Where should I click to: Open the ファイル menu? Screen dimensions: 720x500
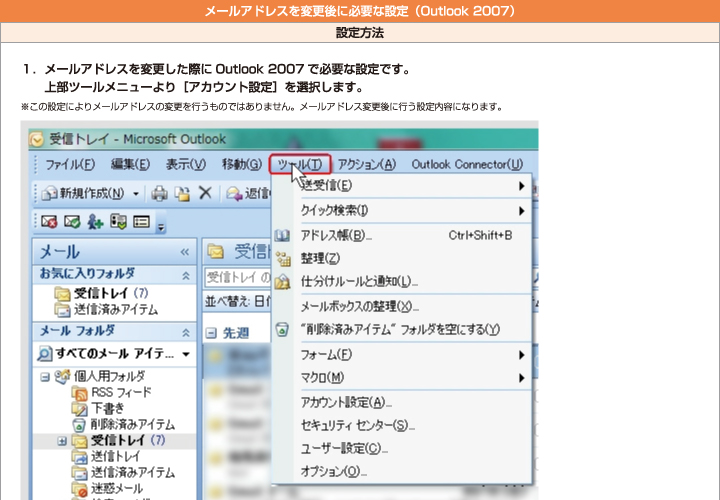(70, 164)
